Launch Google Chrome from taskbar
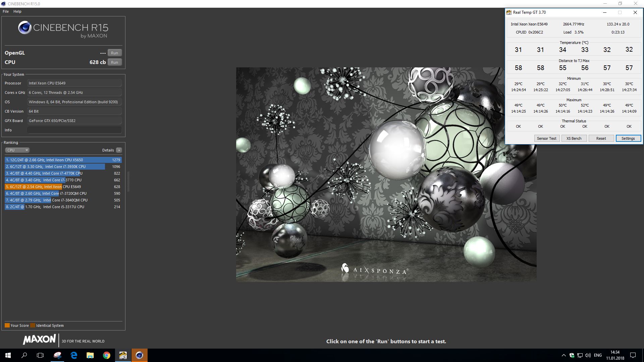This screenshot has width=644, height=362. point(106,355)
